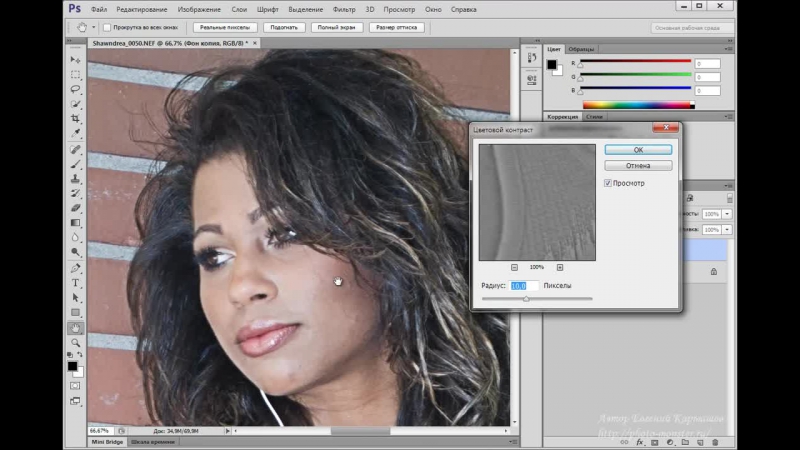This screenshot has height=450, width=800.
Task: Click the Отмена button
Action: pos(638,166)
